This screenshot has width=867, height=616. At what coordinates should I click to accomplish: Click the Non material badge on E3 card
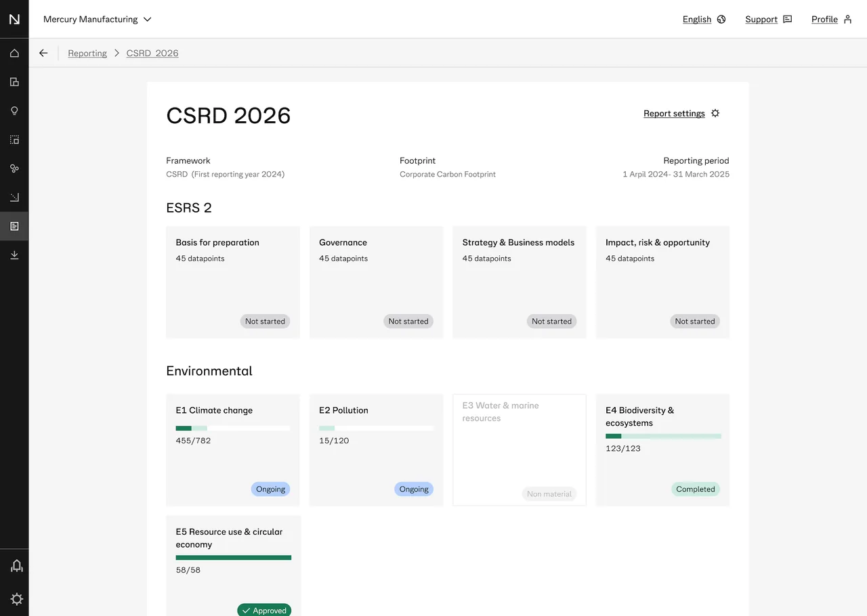pyautogui.click(x=549, y=494)
